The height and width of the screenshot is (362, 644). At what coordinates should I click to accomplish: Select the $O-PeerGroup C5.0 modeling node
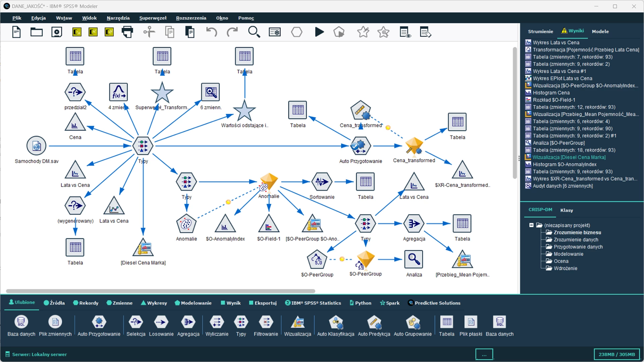click(x=317, y=259)
